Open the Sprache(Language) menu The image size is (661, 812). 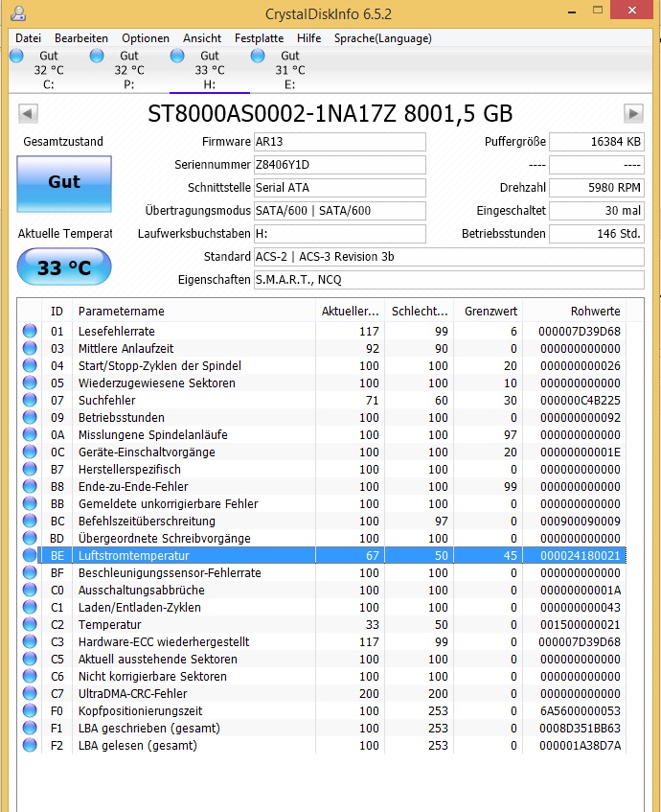(382, 38)
